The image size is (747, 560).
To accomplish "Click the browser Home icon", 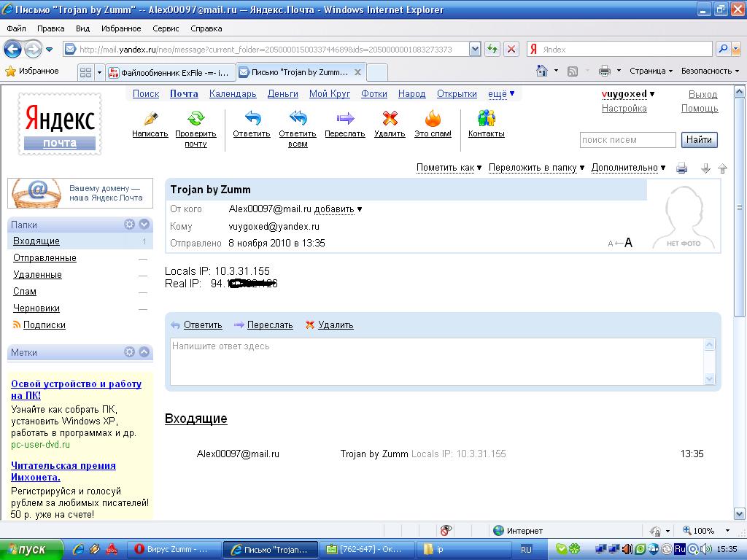I will pyautogui.click(x=542, y=71).
